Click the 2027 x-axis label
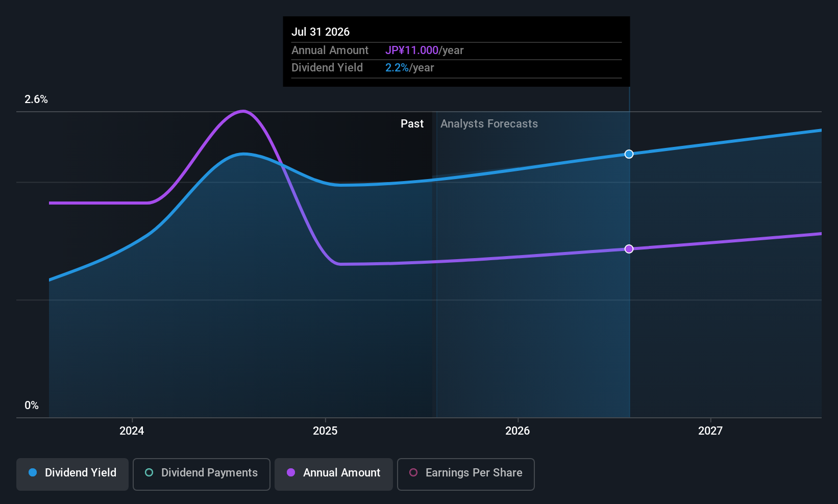The image size is (838, 504). coord(710,431)
